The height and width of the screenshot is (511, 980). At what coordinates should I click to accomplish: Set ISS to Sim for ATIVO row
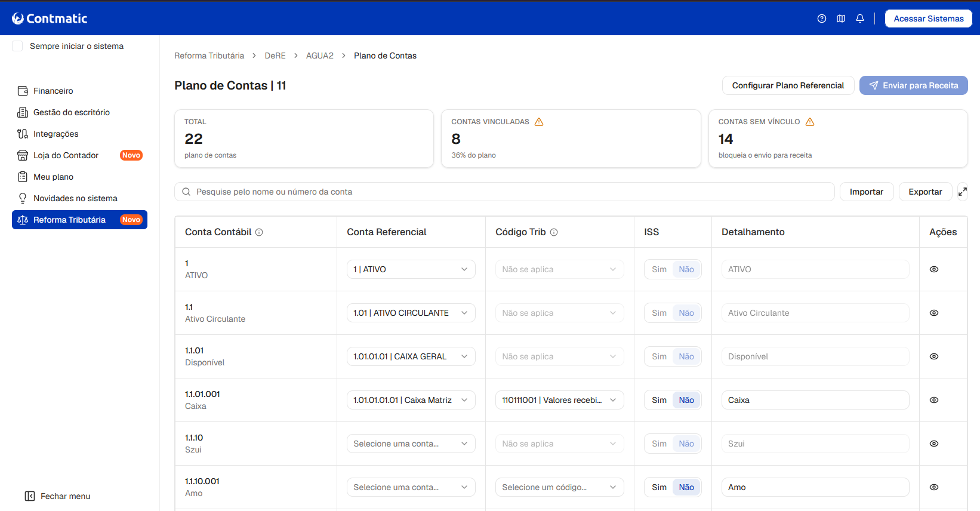(659, 269)
